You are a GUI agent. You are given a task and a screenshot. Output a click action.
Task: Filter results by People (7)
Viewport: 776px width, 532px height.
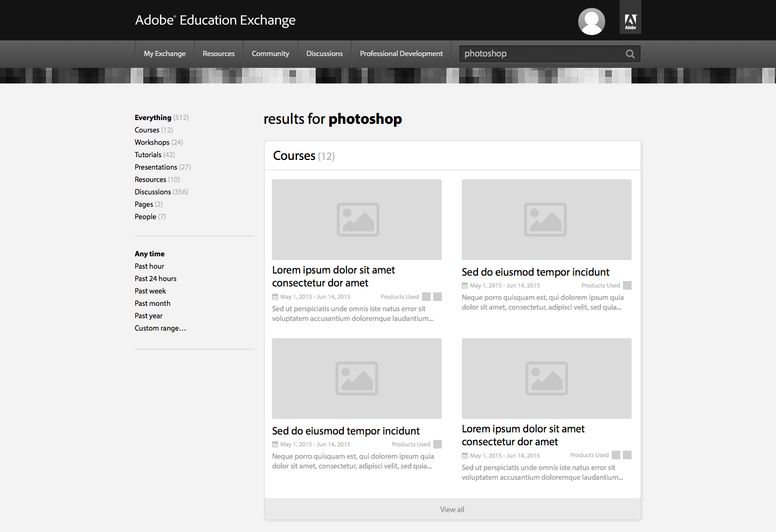coord(150,216)
